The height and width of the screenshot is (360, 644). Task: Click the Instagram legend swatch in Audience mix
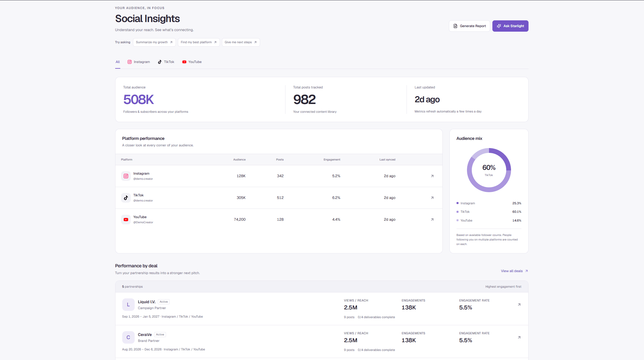457,203
